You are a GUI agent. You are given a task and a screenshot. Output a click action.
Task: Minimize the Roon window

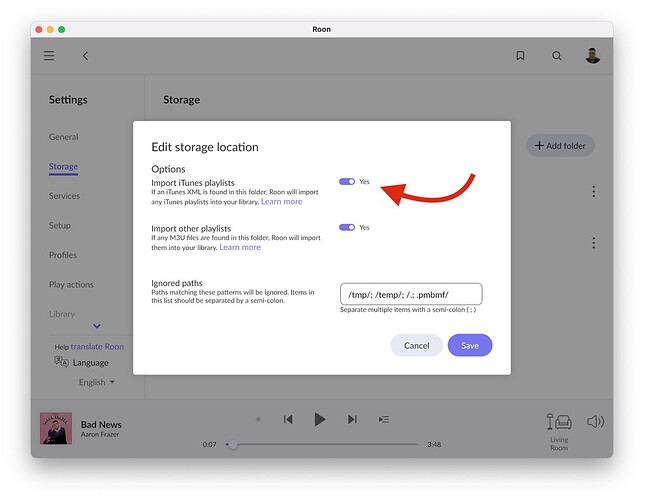coord(50,29)
